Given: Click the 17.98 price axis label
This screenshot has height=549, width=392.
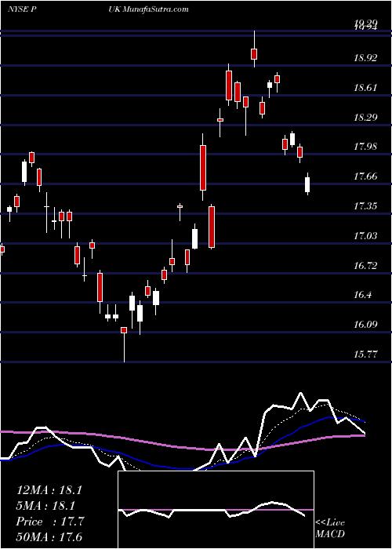Looking at the screenshot, I should coord(366,147).
